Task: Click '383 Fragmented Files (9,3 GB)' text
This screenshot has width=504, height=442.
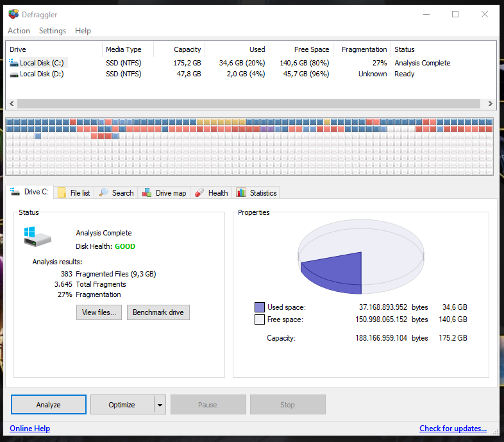Action: point(108,274)
